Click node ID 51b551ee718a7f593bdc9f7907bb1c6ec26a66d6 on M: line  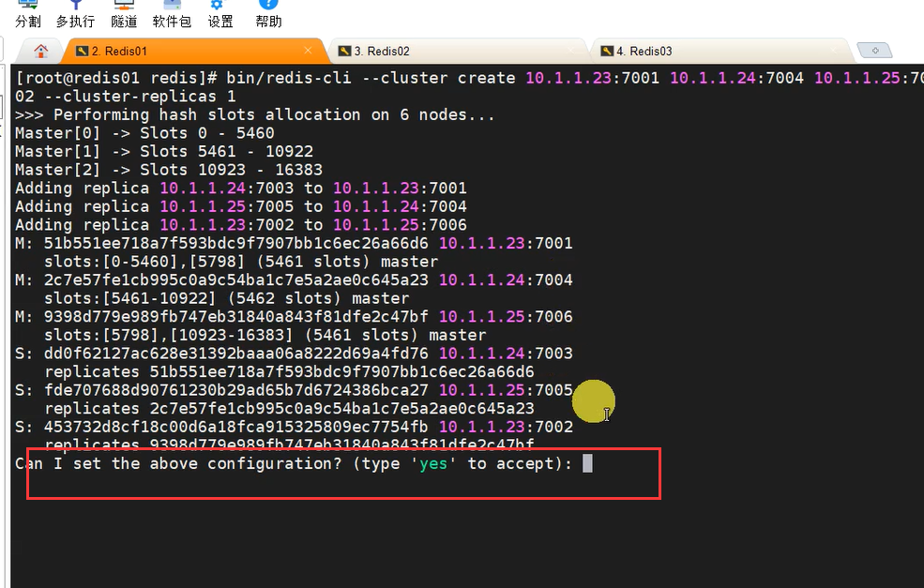pos(235,243)
